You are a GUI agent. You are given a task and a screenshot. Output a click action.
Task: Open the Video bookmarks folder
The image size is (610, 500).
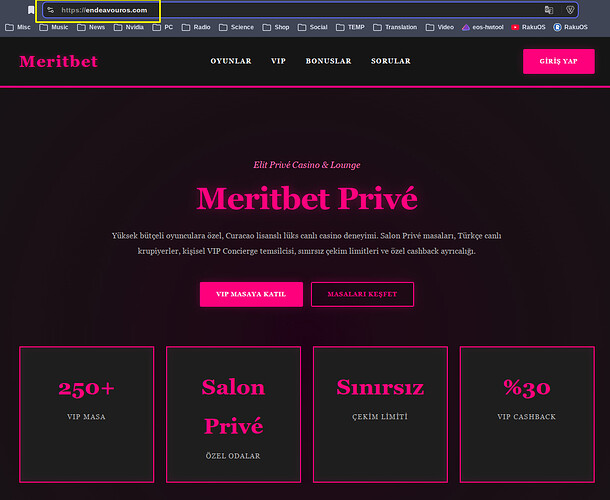click(440, 27)
